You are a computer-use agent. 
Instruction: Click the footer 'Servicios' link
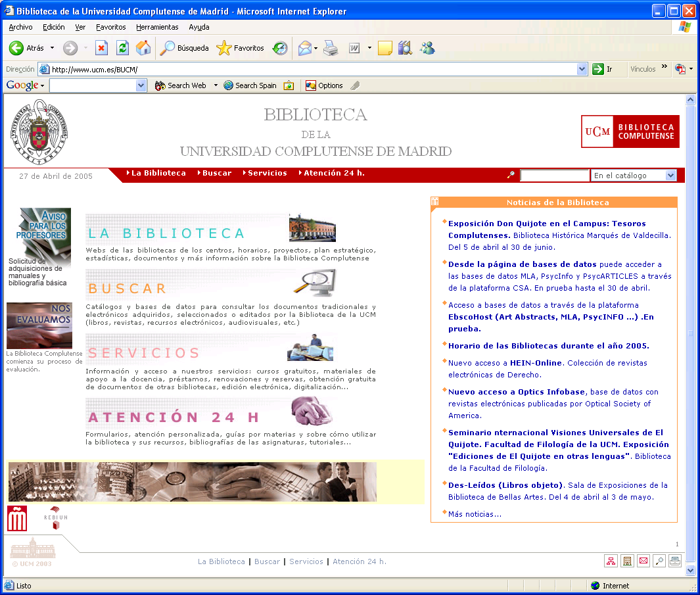point(306,561)
